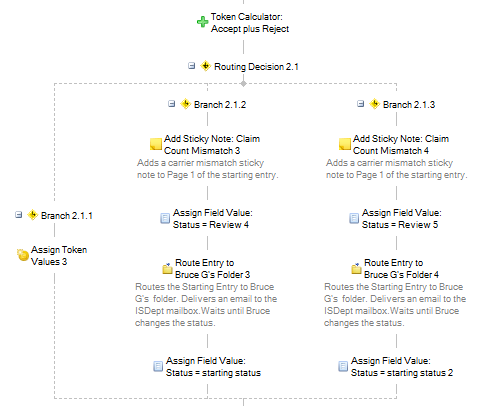
Task: Click the Routing Decision 2.1 diamond icon
Action: 205,66
